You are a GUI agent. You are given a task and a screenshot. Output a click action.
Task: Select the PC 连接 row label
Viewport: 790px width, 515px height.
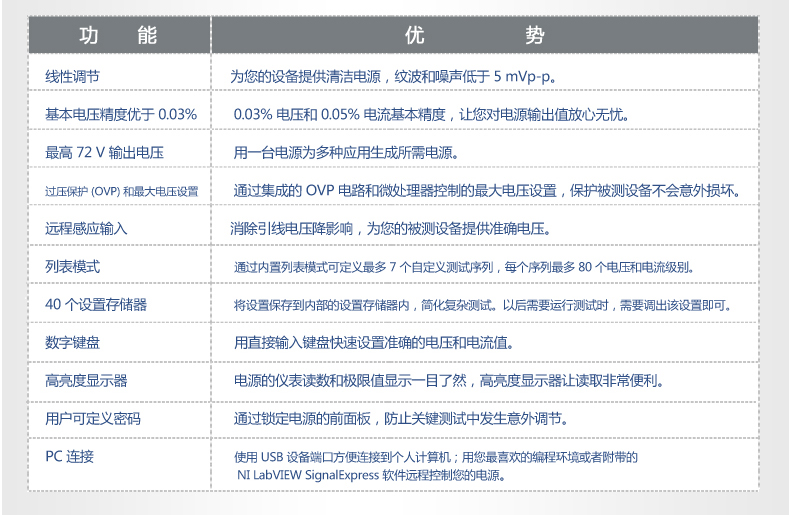[69, 457]
